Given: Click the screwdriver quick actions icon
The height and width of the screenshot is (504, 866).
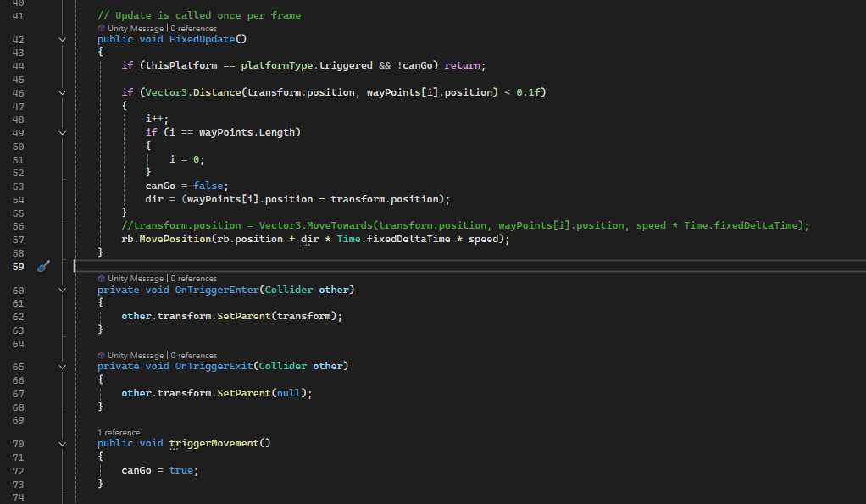Looking at the screenshot, I should tap(44, 266).
